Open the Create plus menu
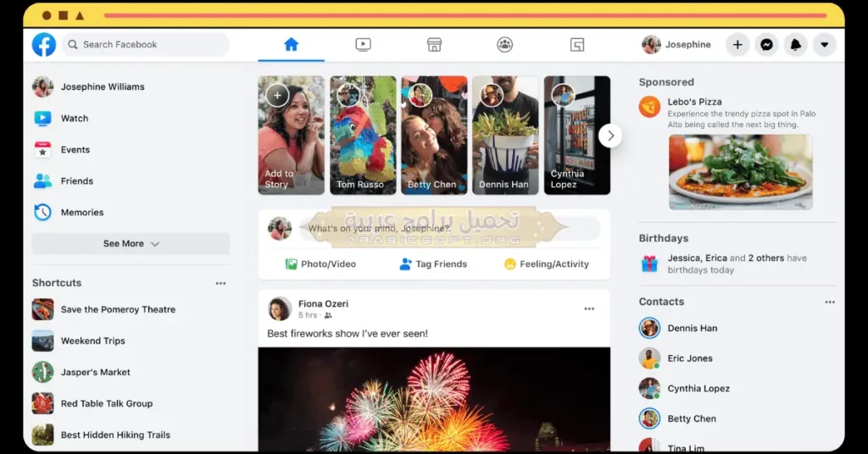Screen dimensions: 868x454 click(737, 45)
